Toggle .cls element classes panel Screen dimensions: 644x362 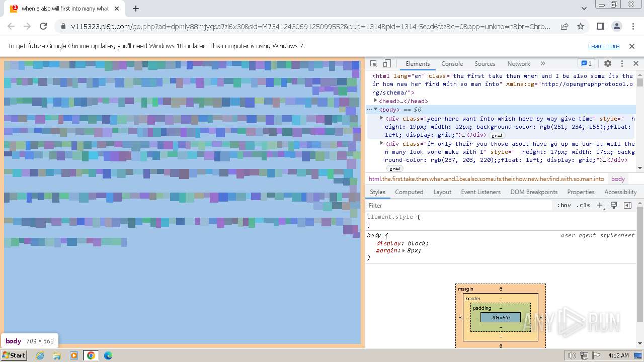pos(583,205)
